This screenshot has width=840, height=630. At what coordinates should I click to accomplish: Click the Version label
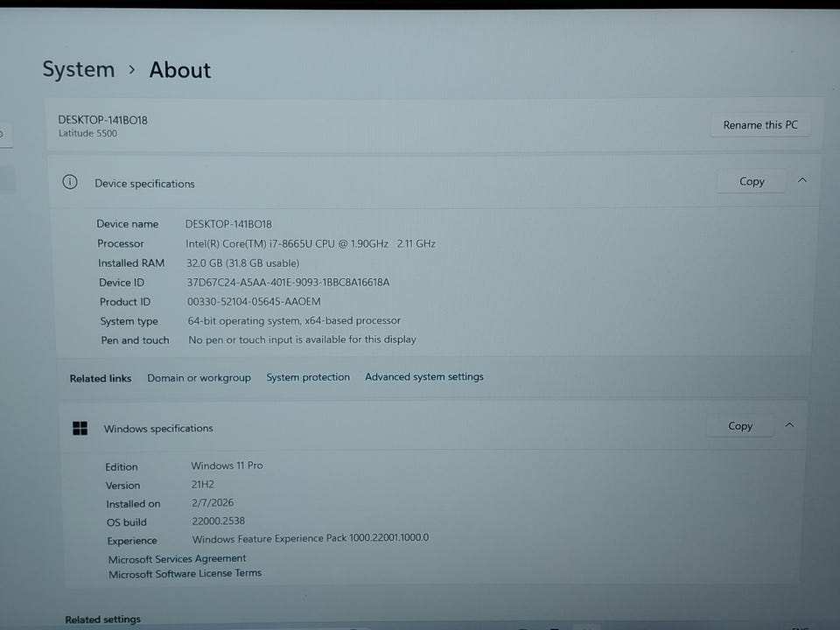tap(122, 486)
